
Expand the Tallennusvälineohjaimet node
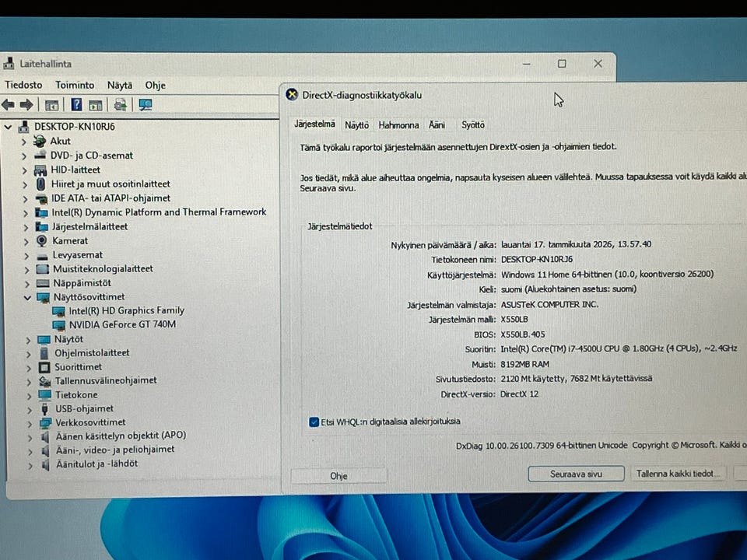pyautogui.click(x=29, y=381)
